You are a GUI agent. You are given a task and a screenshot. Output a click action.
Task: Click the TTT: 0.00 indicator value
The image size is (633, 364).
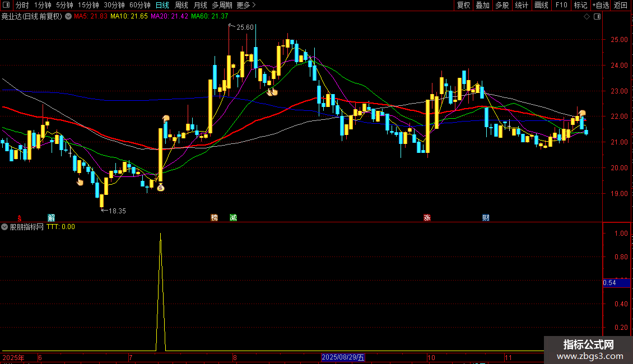click(x=61, y=227)
